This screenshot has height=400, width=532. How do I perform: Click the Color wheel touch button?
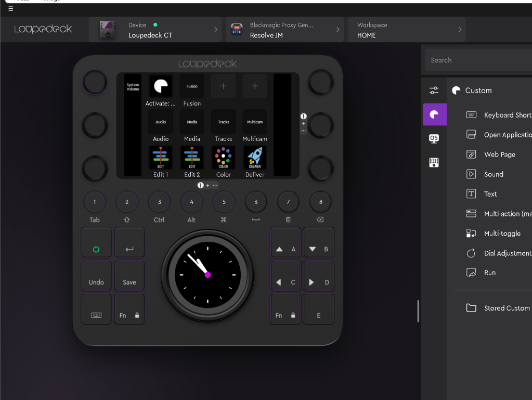223,158
